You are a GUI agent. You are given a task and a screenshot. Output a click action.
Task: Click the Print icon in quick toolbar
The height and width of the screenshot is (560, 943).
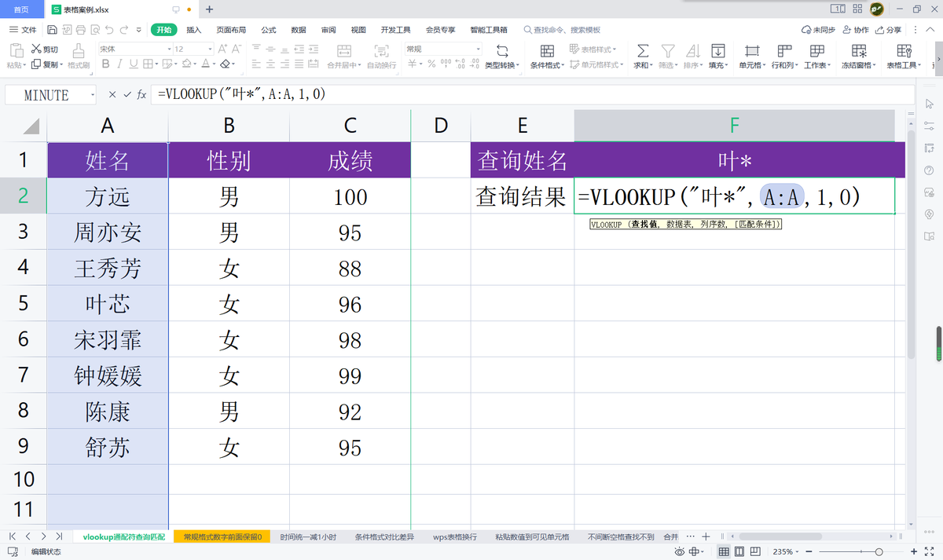81,30
